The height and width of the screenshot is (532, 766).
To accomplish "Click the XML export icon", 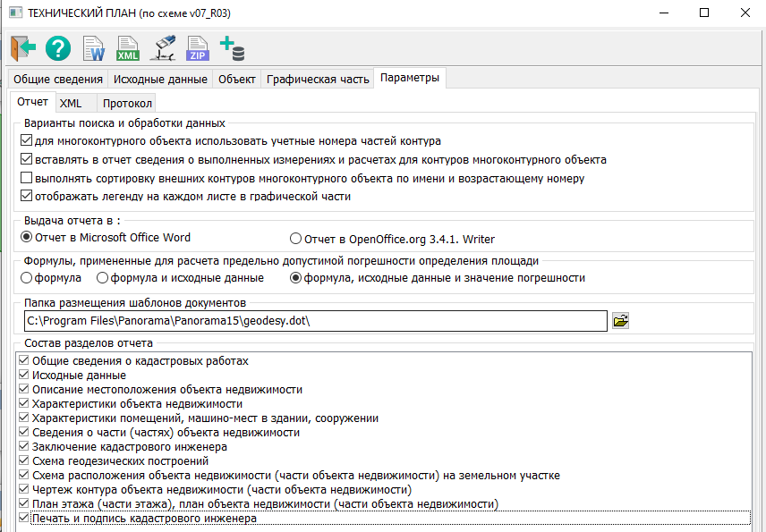I will pos(128,48).
